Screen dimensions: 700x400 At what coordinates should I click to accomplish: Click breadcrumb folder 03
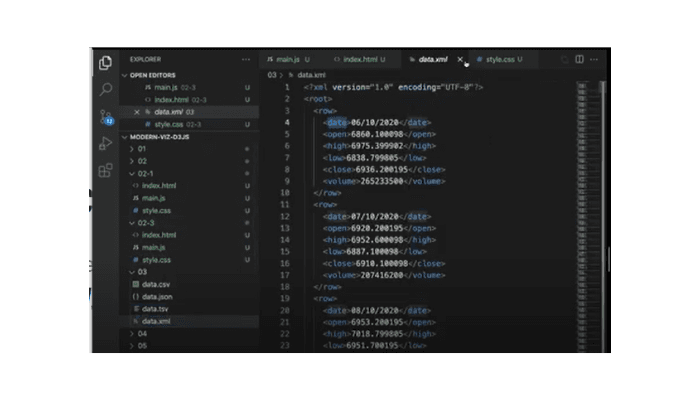click(271, 75)
